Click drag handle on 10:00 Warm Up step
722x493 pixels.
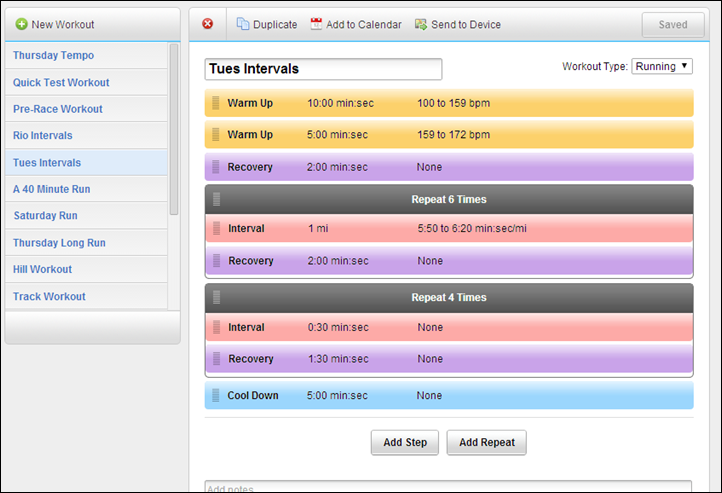215,103
